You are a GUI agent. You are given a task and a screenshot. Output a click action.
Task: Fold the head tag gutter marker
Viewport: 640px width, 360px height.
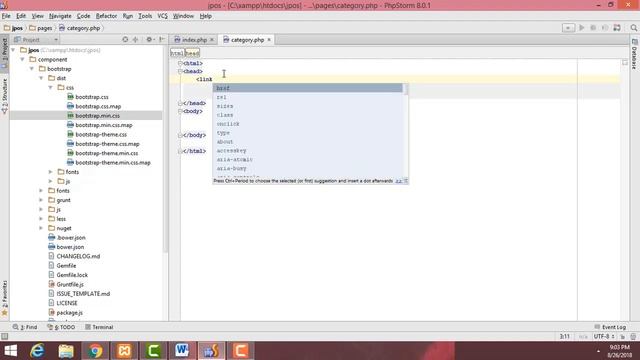[x=180, y=71]
